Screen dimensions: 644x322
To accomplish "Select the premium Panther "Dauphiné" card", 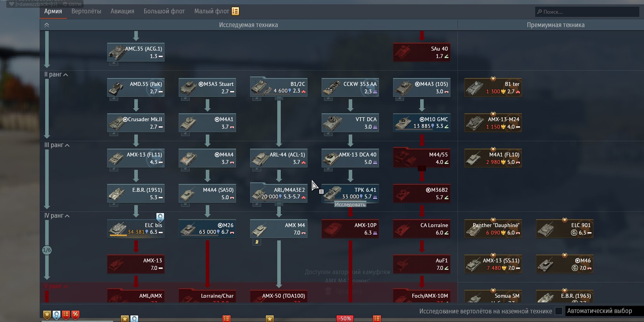I will [x=493, y=229].
